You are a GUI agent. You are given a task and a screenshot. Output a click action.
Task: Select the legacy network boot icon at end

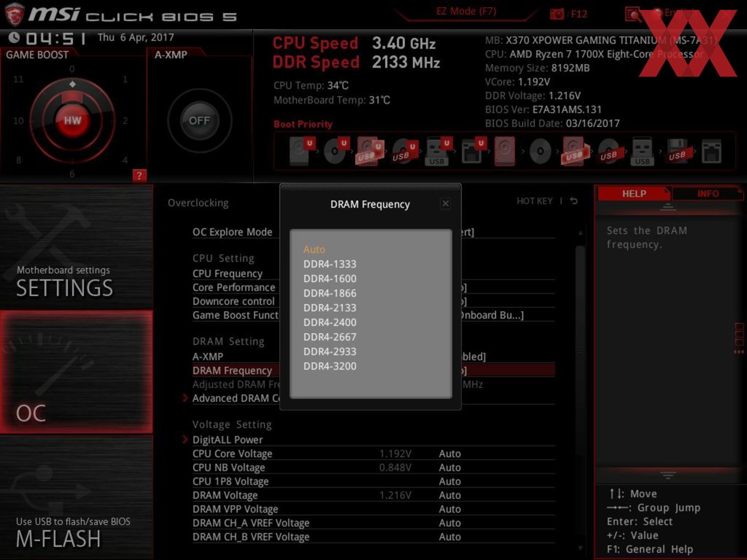pos(711,152)
